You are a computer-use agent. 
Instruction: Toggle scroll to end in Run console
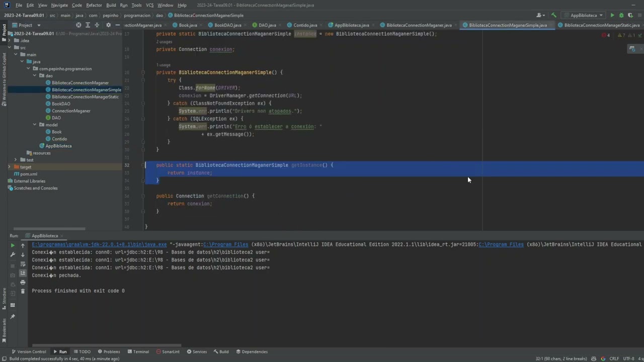click(23, 273)
